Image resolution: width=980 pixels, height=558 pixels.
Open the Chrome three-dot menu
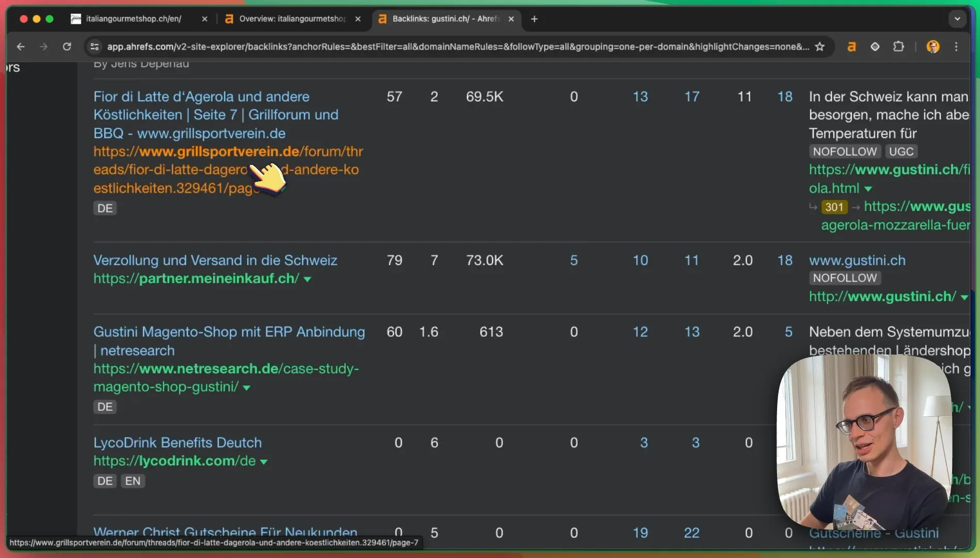956,47
